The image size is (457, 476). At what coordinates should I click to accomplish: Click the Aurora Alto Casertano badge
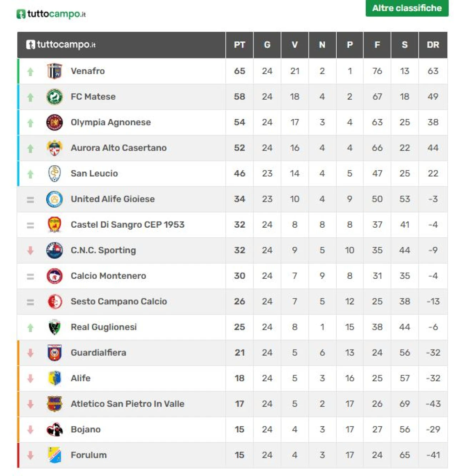pyautogui.click(x=55, y=148)
